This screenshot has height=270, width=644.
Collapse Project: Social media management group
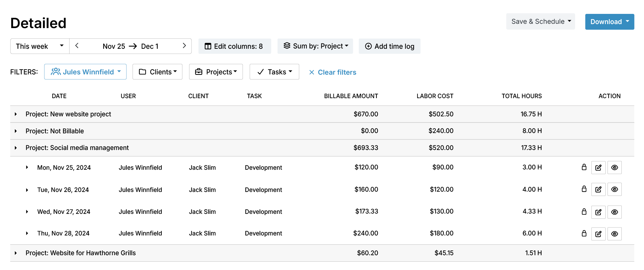point(16,148)
